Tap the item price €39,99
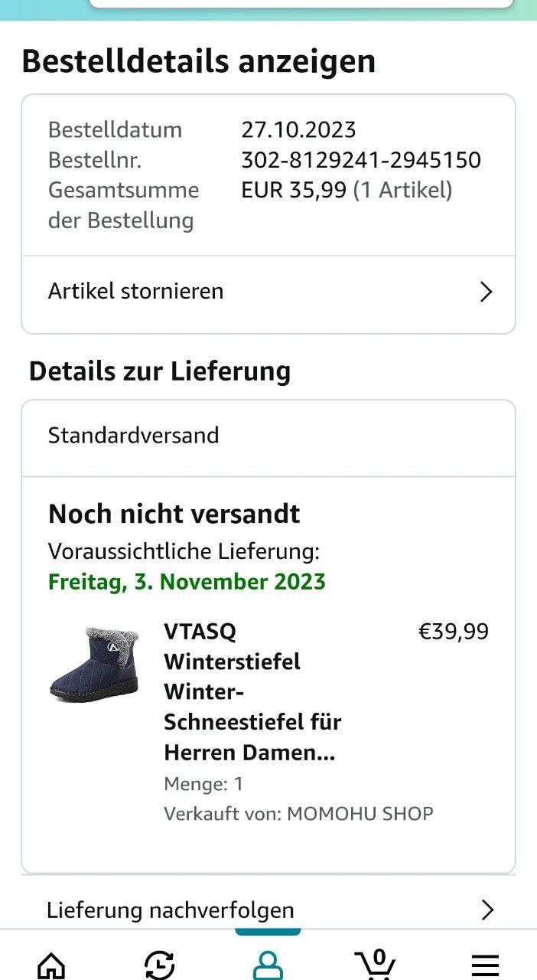This screenshot has width=537, height=980. [x=453, y=632]
